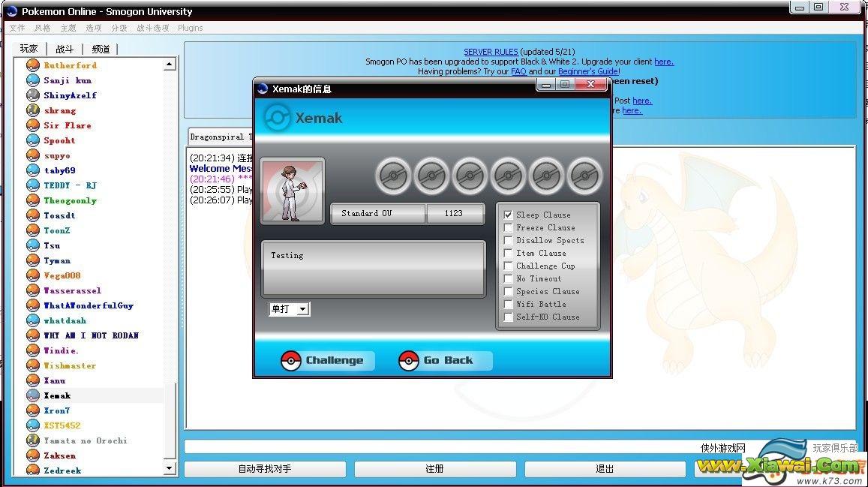
Task: Tick the Disallow Spects checkbox
Action: pos(508,240)
